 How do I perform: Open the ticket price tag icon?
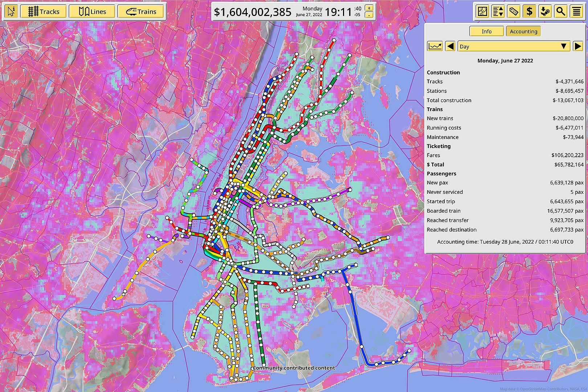click(x=514, y=12)
